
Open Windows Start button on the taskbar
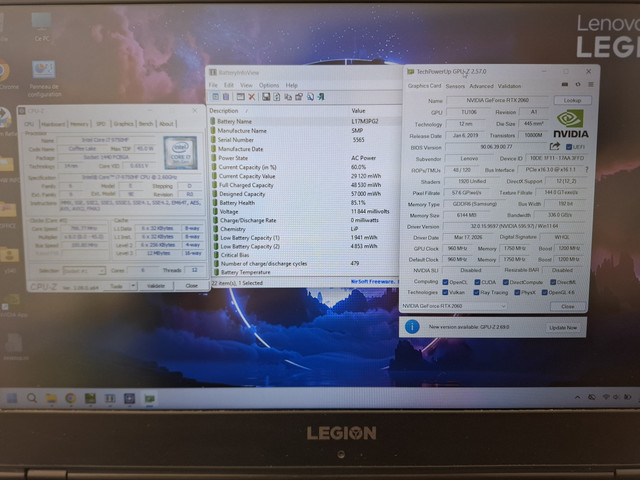pyautogui.click(x=12, y=398)
